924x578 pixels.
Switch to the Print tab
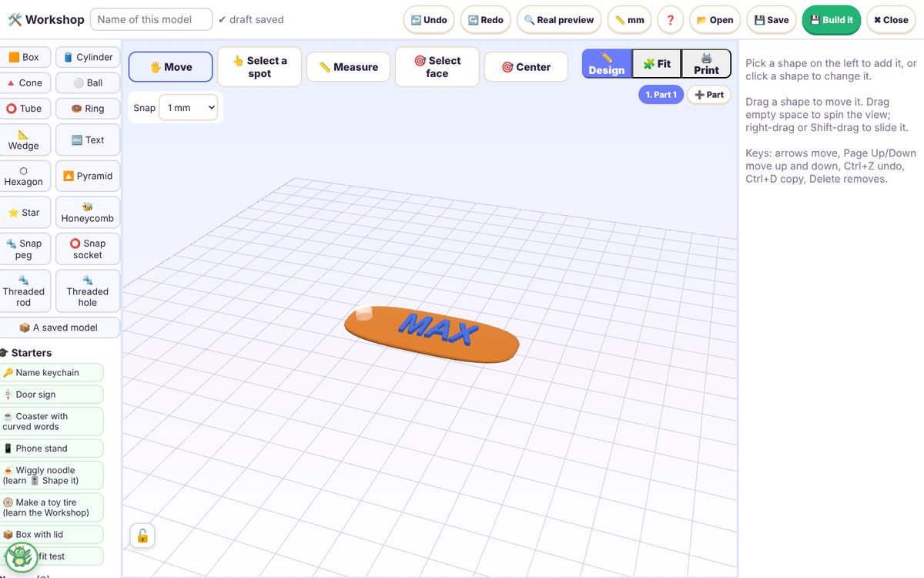(x=706, y=64)
